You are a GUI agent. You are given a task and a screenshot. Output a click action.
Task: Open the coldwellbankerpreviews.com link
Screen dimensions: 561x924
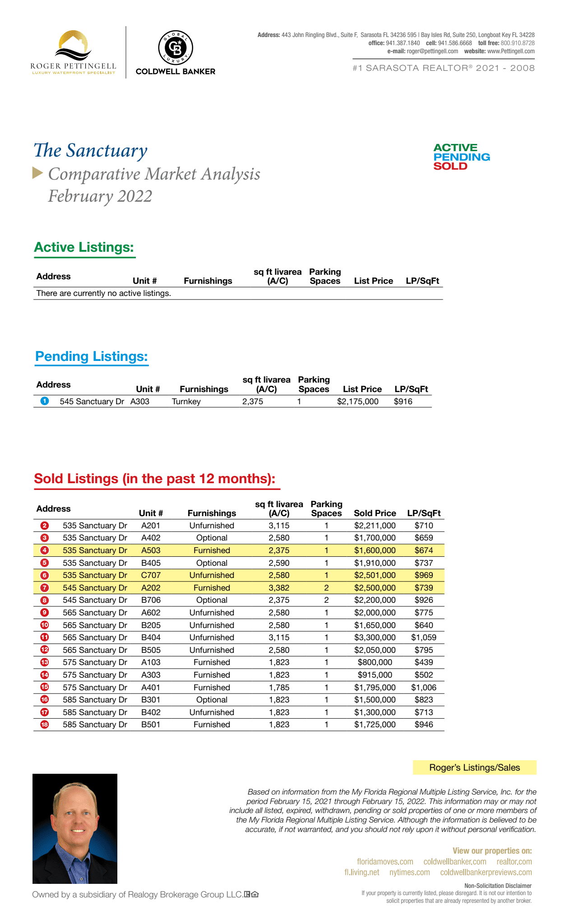pyautogui.click(x=486, y=873)
